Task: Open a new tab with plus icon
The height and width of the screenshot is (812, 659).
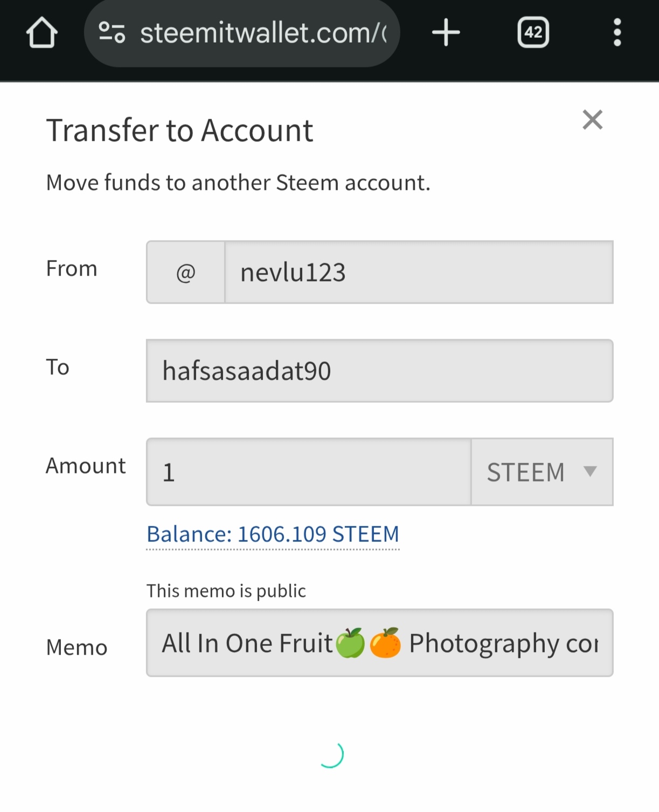Action: click(446, 33)
